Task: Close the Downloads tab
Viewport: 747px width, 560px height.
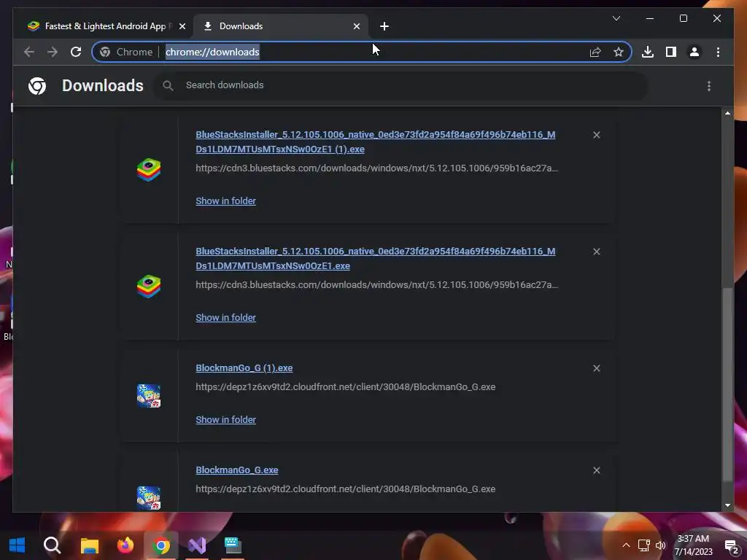Action: 356,26
